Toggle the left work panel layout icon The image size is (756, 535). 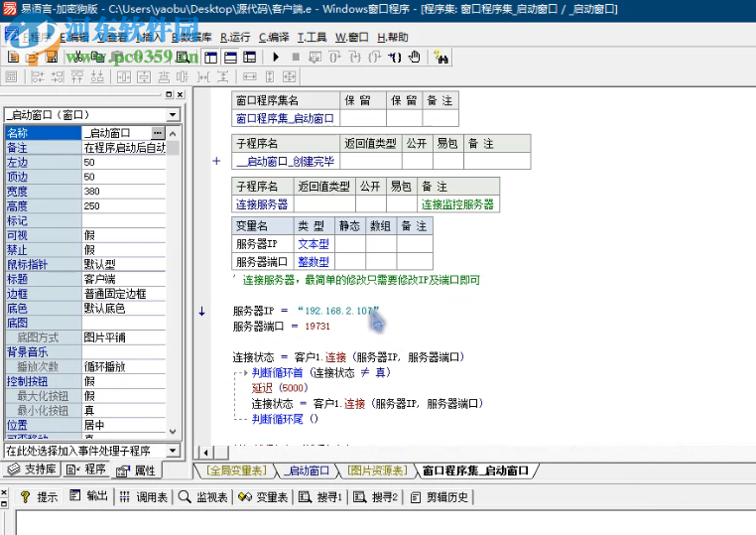point(210,58)
